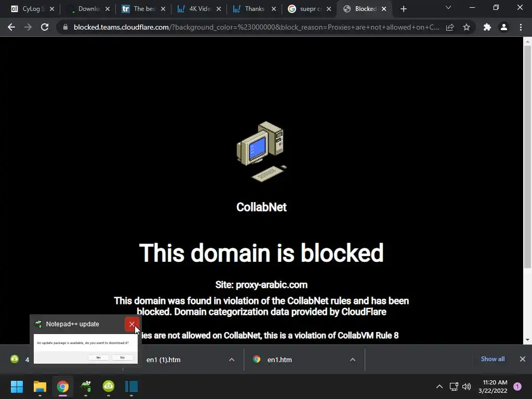The image size is (532, 399).
Task: Go back to the previous page
Action: pos(11,27)
